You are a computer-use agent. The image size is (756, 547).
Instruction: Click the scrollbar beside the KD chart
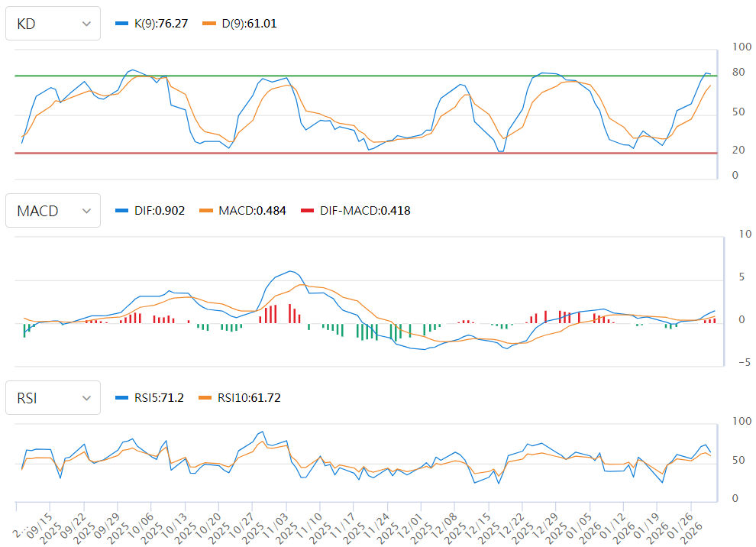point(719,115)
